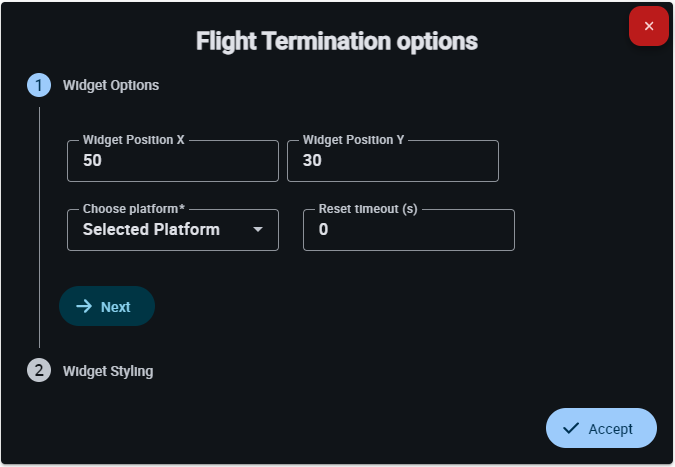Screen dimensions: 675x467
Task: Open the Widget Options step
Action: [111, 85]
